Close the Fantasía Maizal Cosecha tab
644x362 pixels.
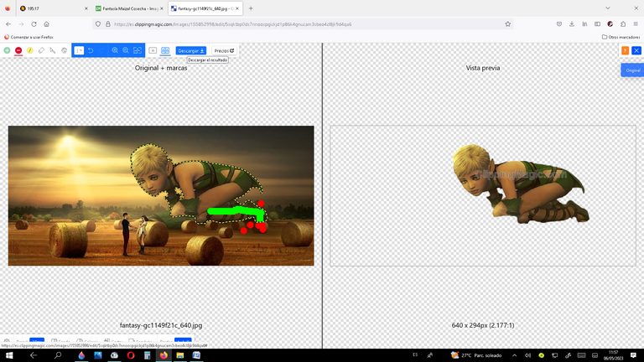point(161,8)
